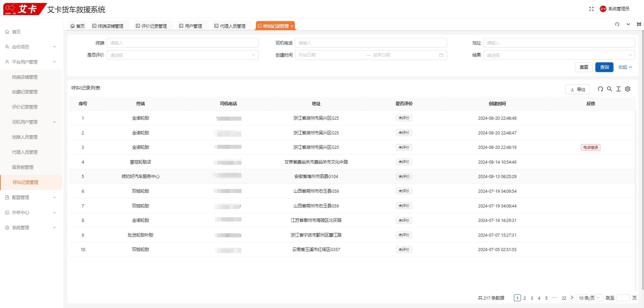Expand the 系统管理 sidebar menu
Viewport: 644px width, 308px height.
tap(54, 228)
